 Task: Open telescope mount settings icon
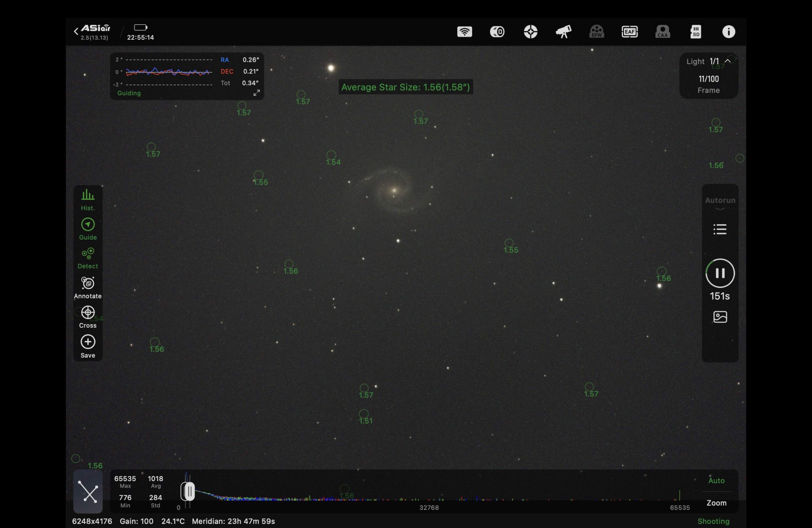[563, 32]
